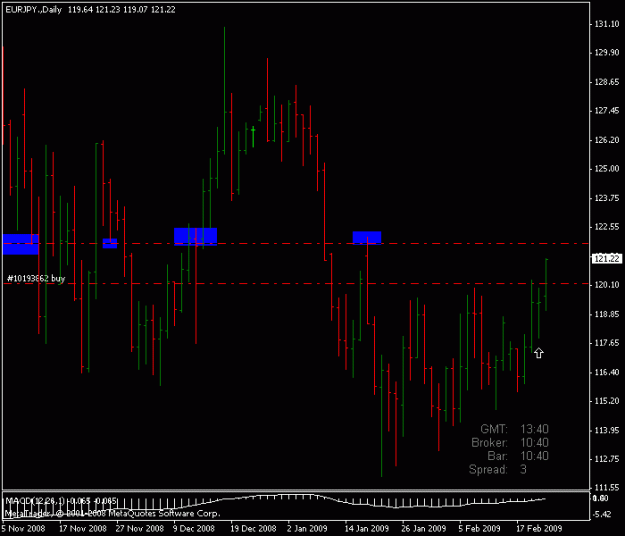This screenshot has height=536, width=625.
Task: Click the 113.95 price scale label
Action: (607, 430)
